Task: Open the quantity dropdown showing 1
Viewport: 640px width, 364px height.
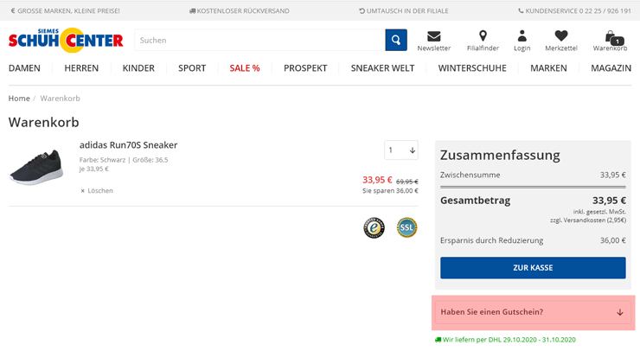Action: tap(400, 150)
